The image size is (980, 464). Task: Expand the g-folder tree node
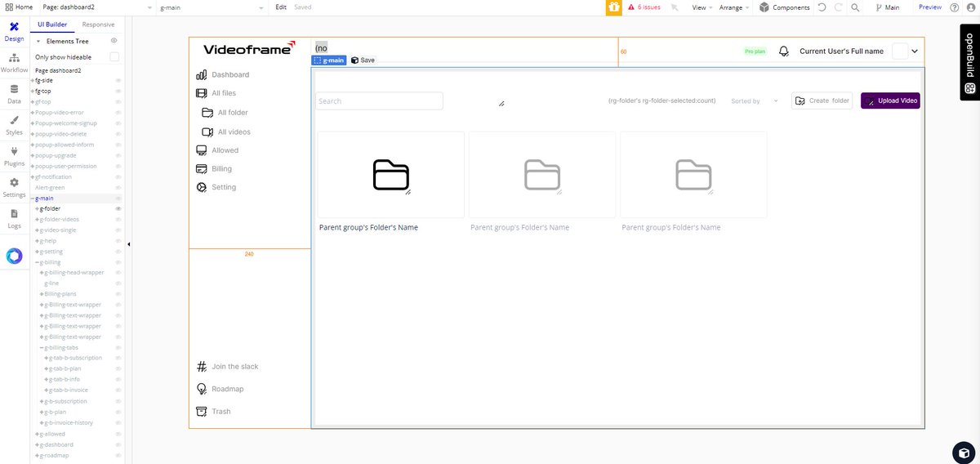(37, 209)
